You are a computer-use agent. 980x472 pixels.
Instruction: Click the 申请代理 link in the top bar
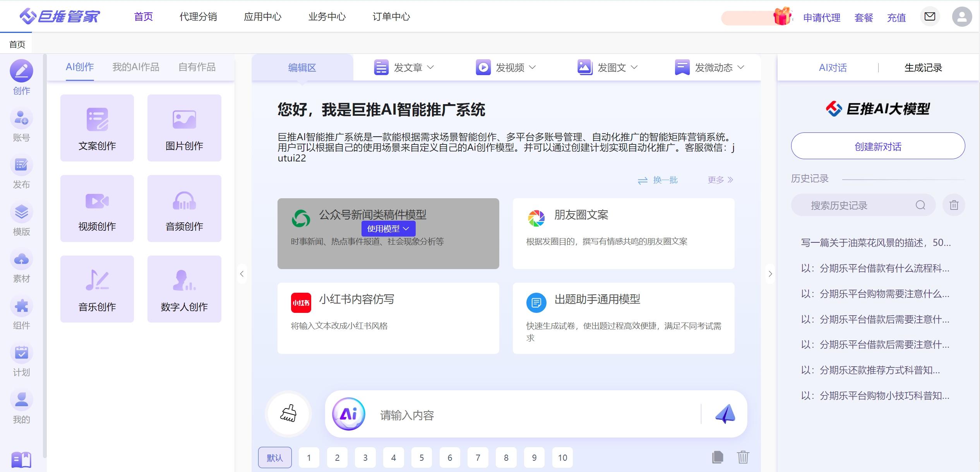point(821,17)
